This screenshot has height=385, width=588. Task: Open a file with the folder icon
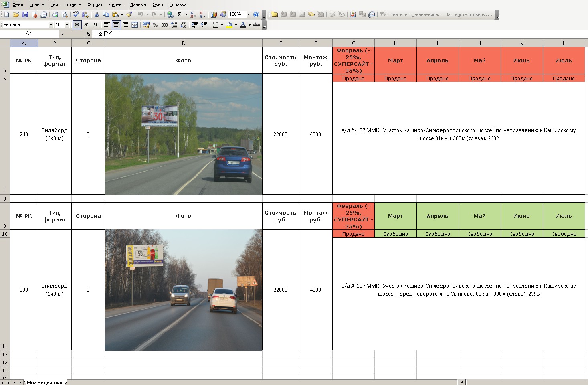click(16, 14)
